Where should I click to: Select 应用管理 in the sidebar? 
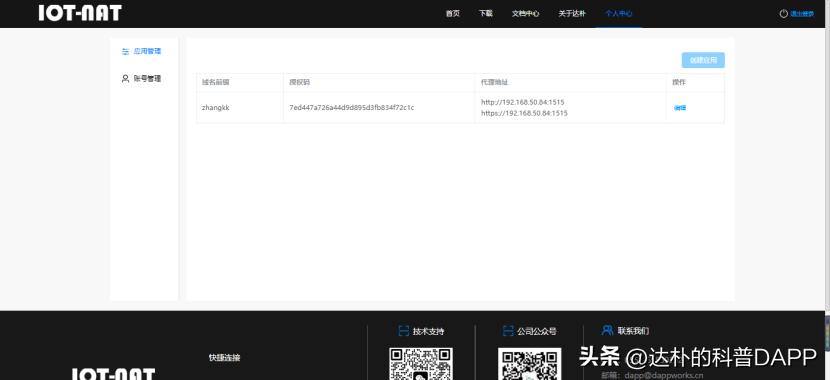147,51
